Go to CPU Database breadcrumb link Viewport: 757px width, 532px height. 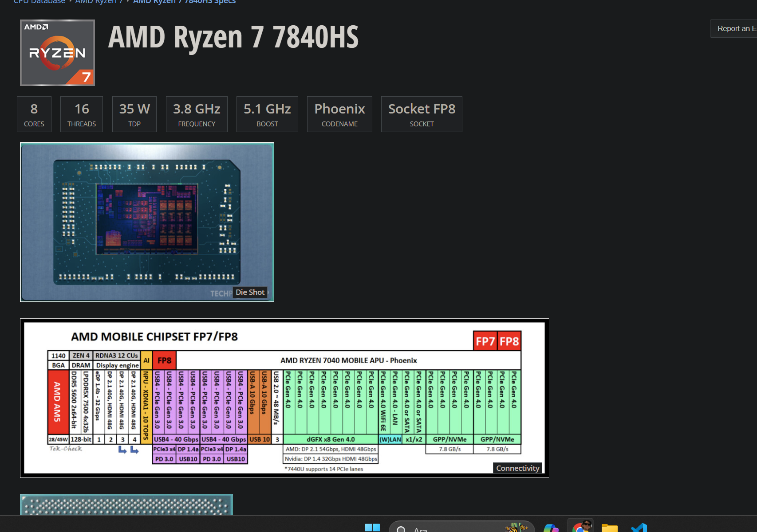tap(39, 2)
